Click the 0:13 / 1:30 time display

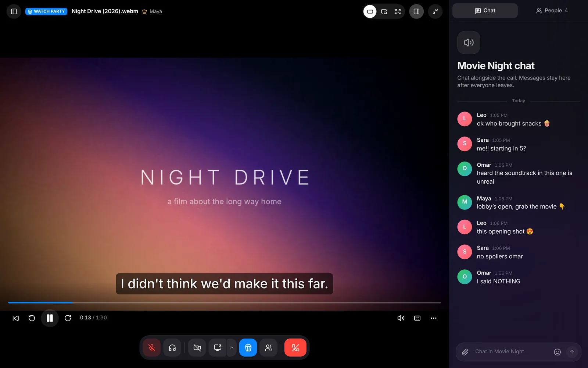point(93,318)
